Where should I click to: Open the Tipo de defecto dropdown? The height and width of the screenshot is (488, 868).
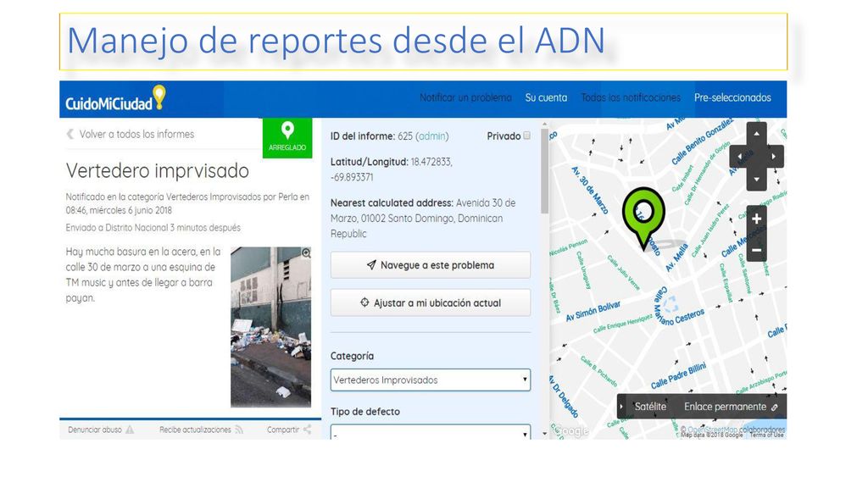pyautogui.click(x=430, y=431)
